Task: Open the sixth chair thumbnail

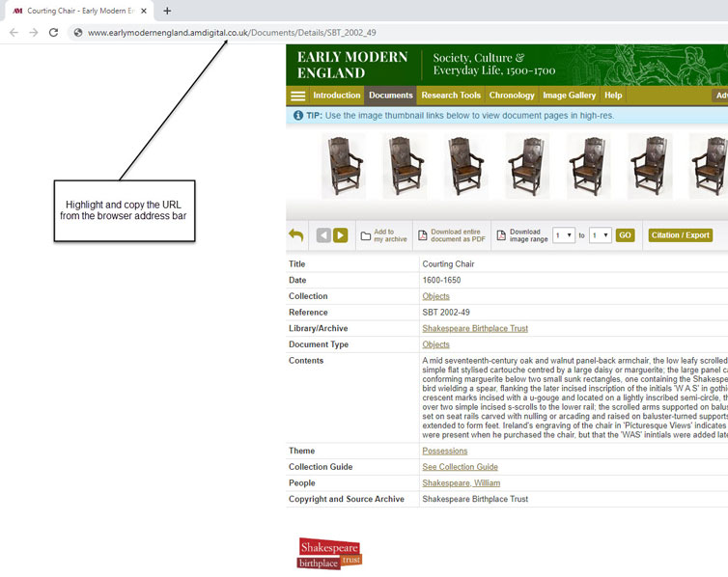Action: [650, 166]
